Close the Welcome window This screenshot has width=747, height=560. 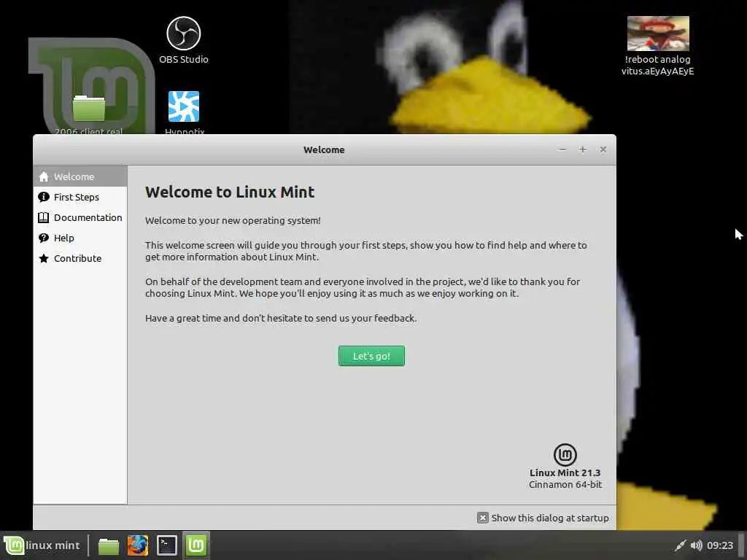(603, 149)
